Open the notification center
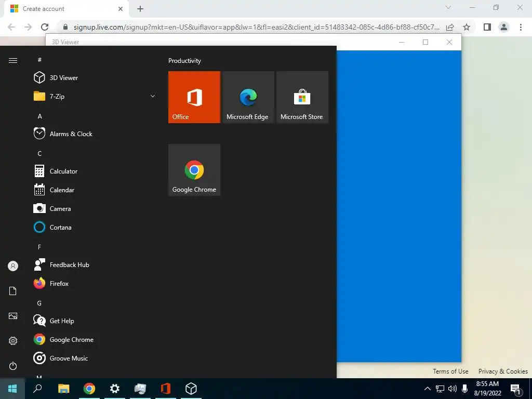 [x=516, y=389]
